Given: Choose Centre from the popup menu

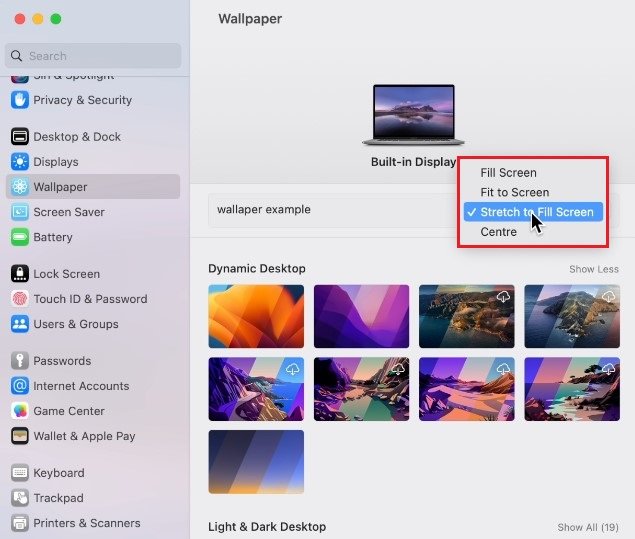Looking at the screenshot, I should pyautogui.click(x=498, y=232).
